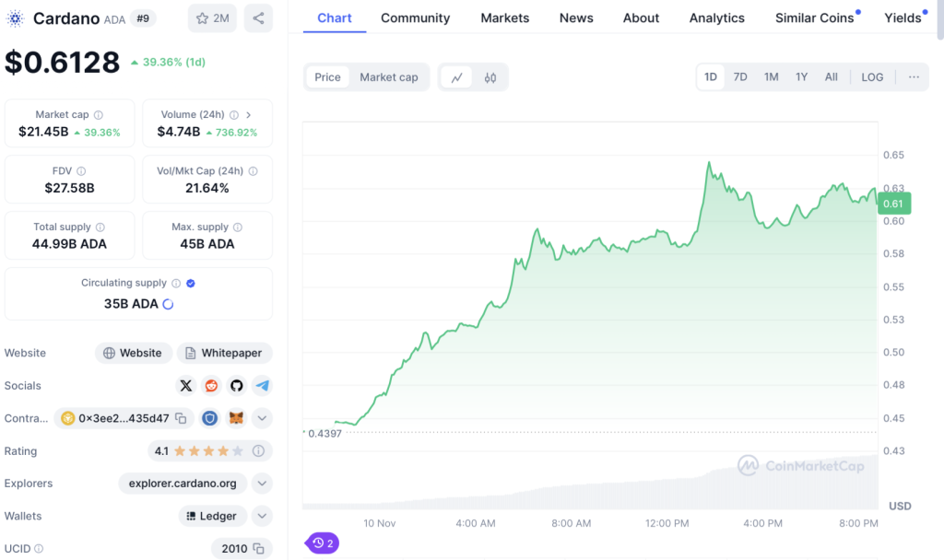This screenshot has width=944, height=560.
Task: Open Cardano's Telegram channel link
Action: pyautogui.click(x=263, y=386)
